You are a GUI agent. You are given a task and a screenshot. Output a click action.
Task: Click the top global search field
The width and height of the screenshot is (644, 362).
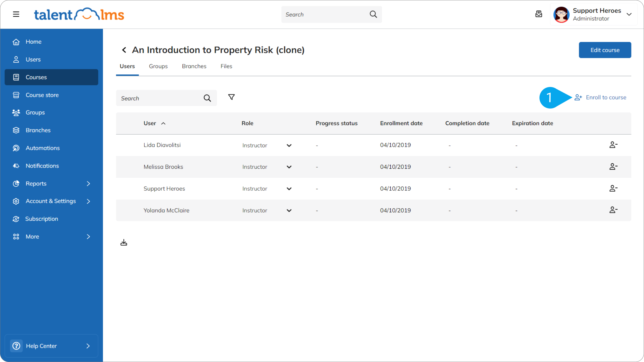click(x=332, y=14)
